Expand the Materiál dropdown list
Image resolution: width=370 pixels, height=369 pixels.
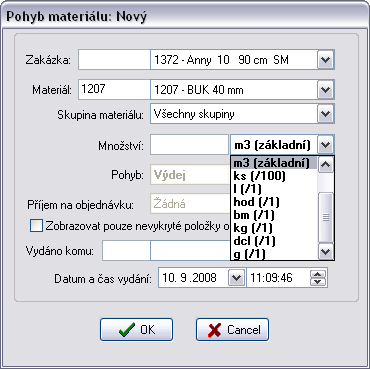(325, 90)
